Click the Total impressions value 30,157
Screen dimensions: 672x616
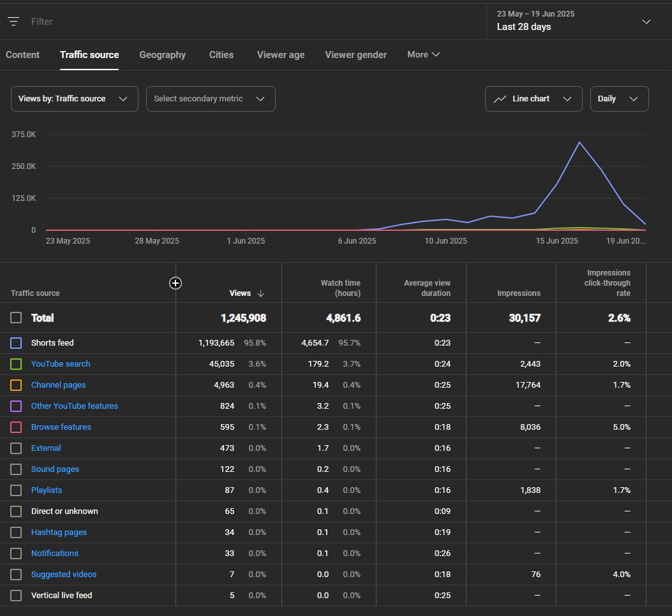(525, 318)
